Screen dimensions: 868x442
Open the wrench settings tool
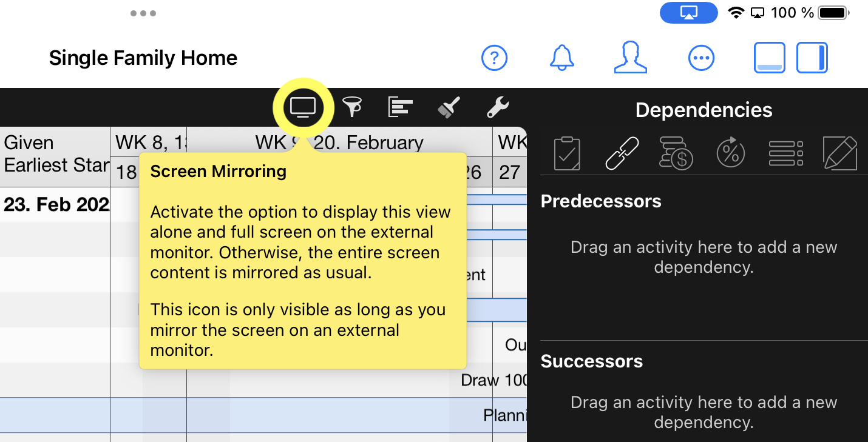(x=498, y=107)
